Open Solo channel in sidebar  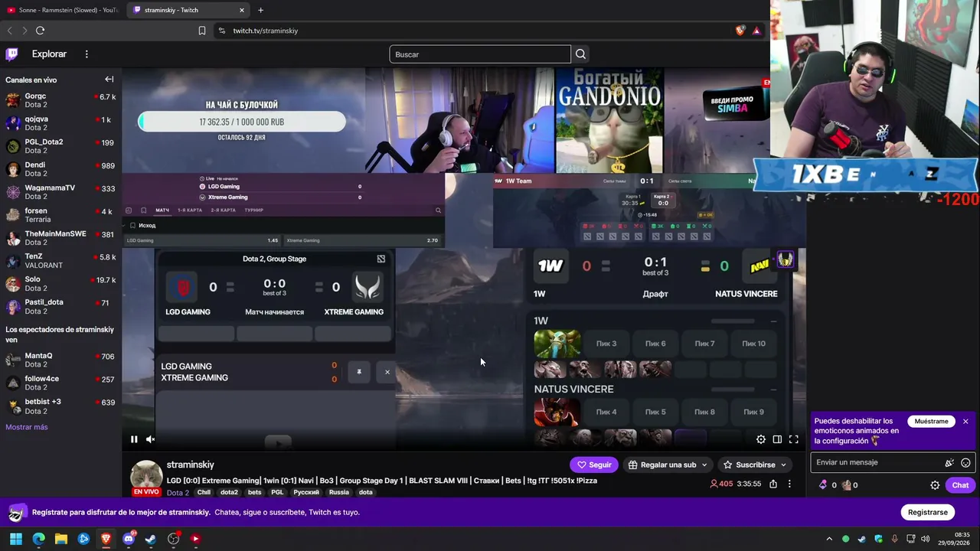tap(60, 284)
